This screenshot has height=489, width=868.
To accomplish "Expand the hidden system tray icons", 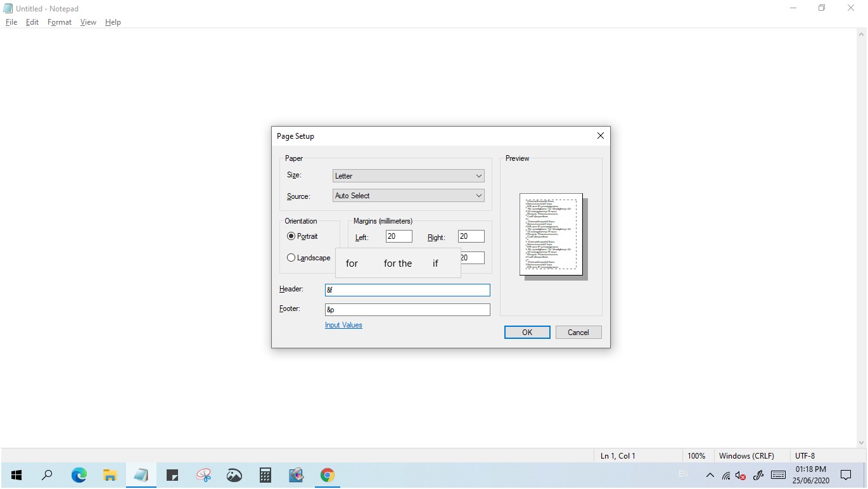I will coord(710,474).
